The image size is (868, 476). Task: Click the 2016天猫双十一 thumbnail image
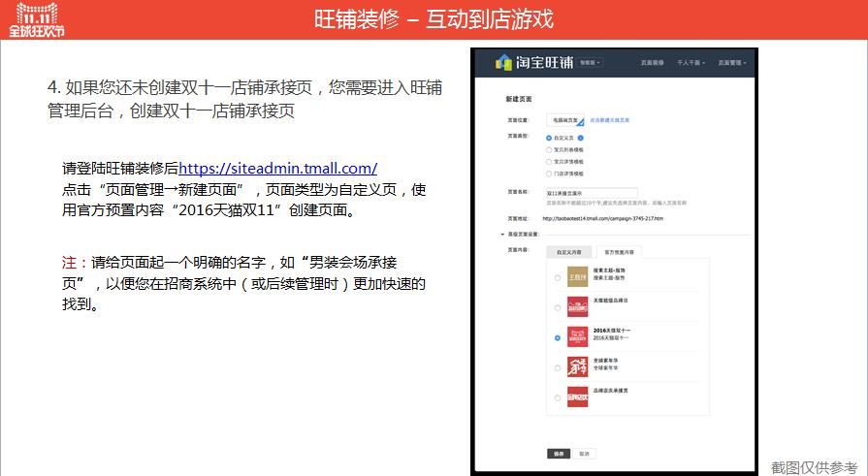577,336
